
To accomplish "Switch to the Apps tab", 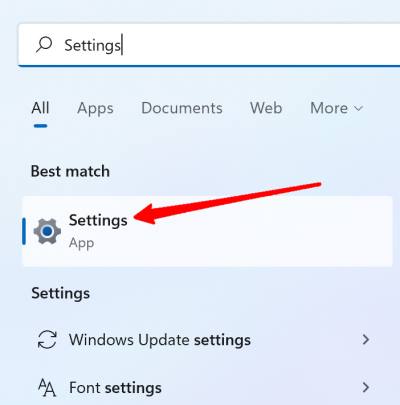I will click(x=95, y=109).
